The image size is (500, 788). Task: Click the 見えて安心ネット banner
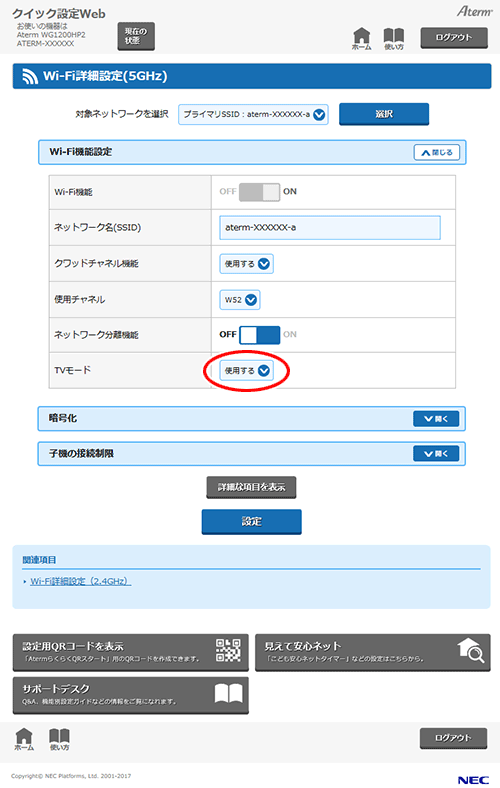tap(373, 652)
